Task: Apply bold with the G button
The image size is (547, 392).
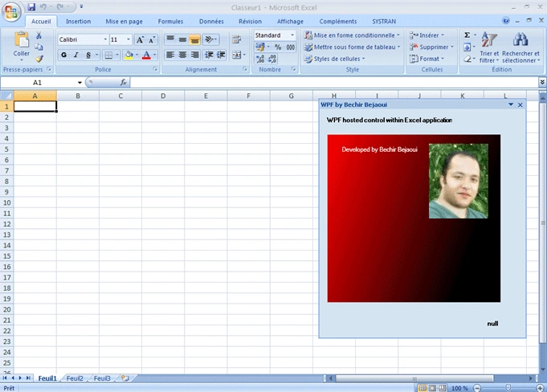Action: (63, 55)
